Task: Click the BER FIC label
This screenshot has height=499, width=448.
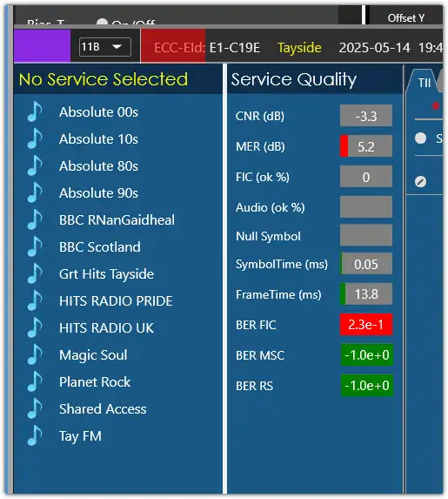Action: coord(256,325)
